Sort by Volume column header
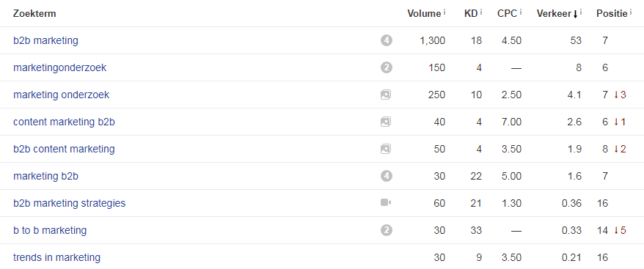This screenshot has height=269, width=644. point(424,13)
